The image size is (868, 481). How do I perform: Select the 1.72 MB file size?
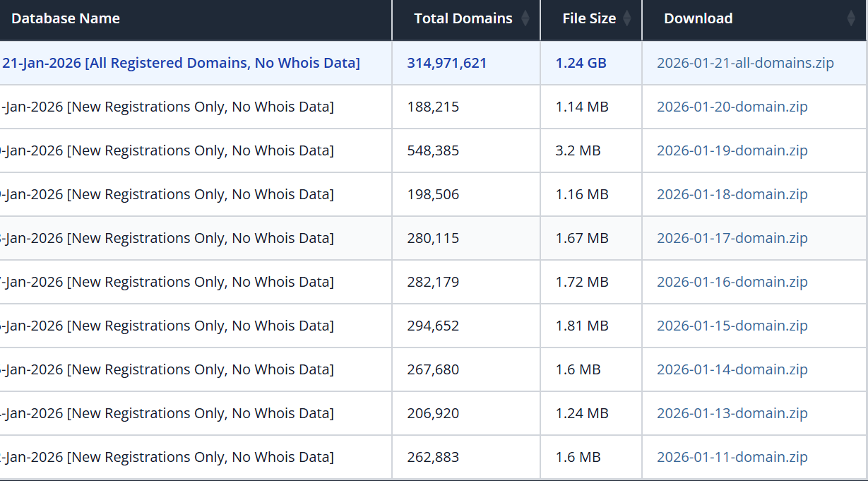[x=582, y=282]
